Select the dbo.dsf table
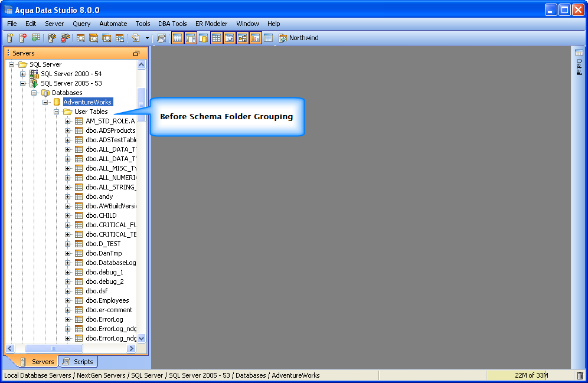 click(x=96, y=291)
